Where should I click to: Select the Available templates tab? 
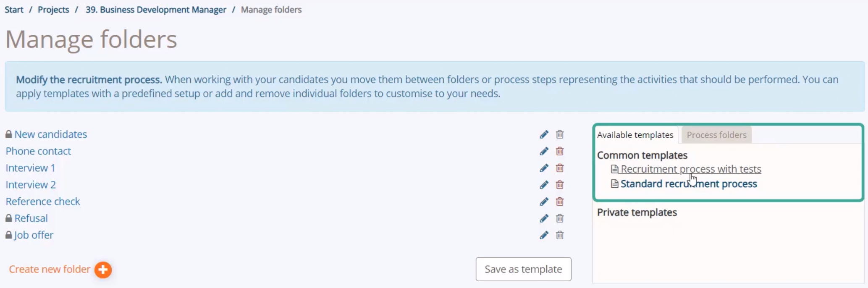[x=635, y=135]
